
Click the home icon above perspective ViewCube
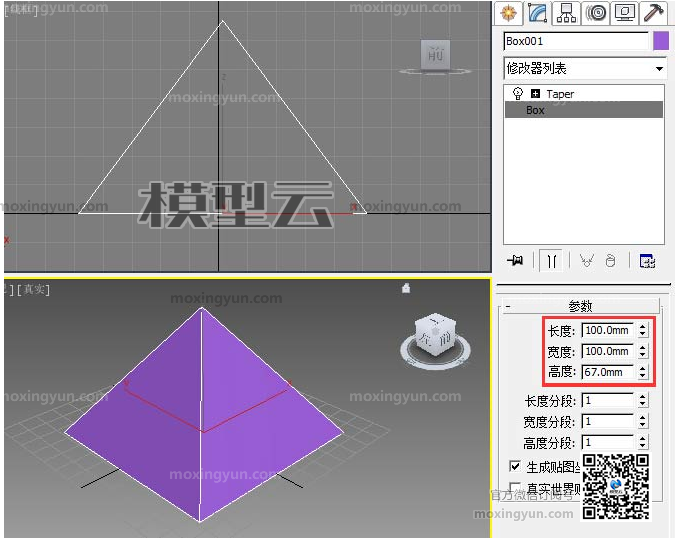406,288
